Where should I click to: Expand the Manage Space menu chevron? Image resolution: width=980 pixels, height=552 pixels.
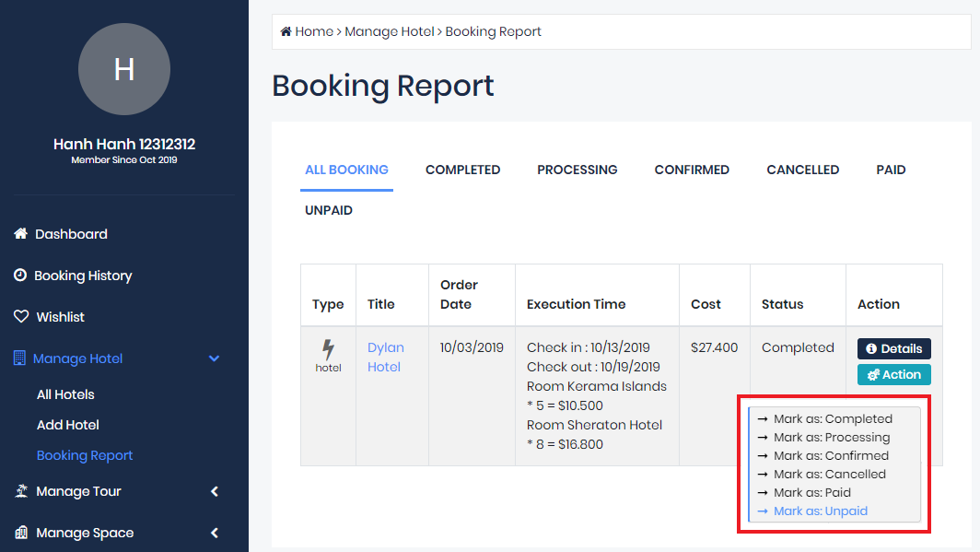(215, 533)
